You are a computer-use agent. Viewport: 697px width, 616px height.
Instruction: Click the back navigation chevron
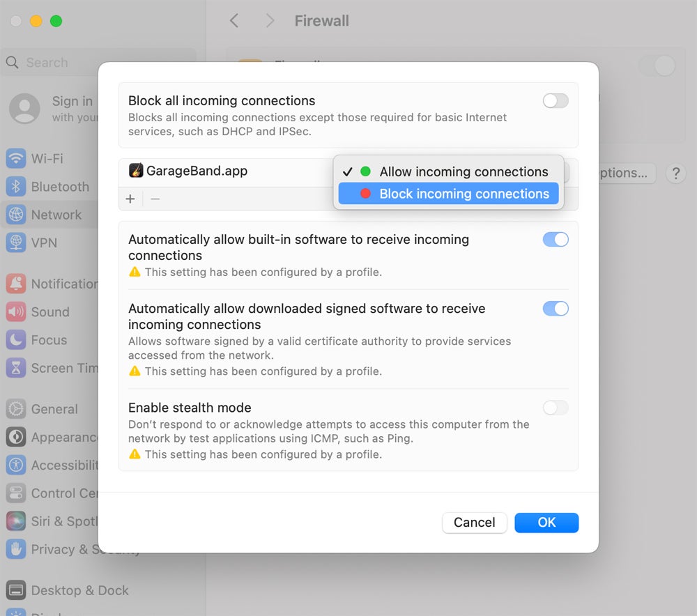coord(233,20)
